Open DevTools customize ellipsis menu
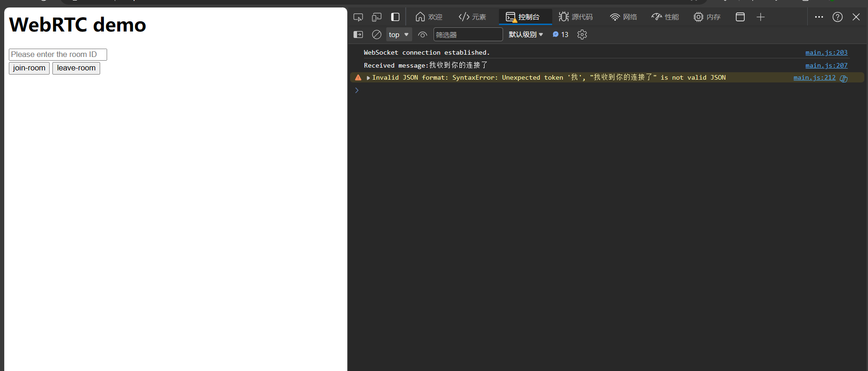Viewport: 868px width, 371px height. pyautogui.click(x=819, y=17)
